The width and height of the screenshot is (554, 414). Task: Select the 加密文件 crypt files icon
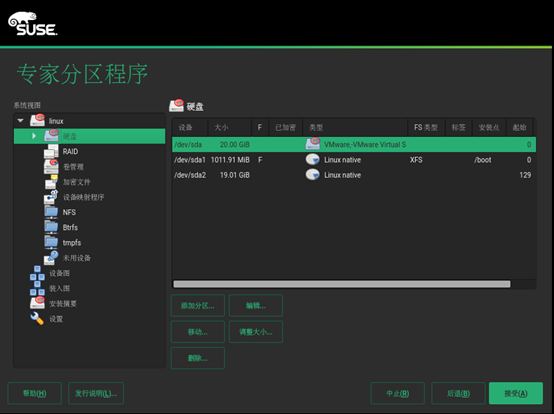point(51,182)
